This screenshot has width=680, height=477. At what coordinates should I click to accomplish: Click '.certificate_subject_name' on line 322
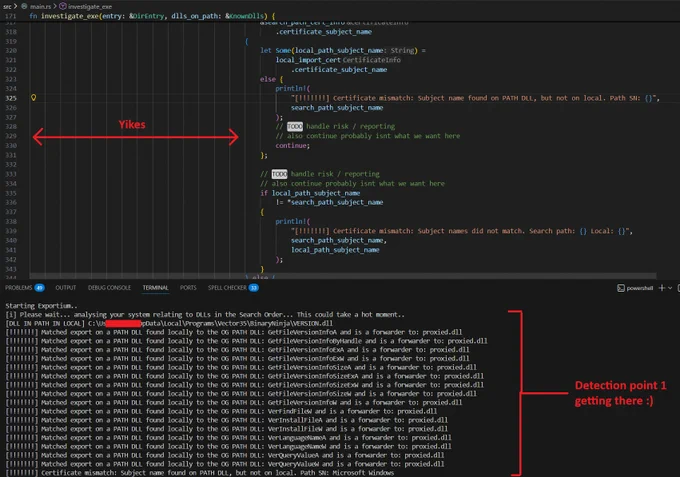click(x=339, y=69)
